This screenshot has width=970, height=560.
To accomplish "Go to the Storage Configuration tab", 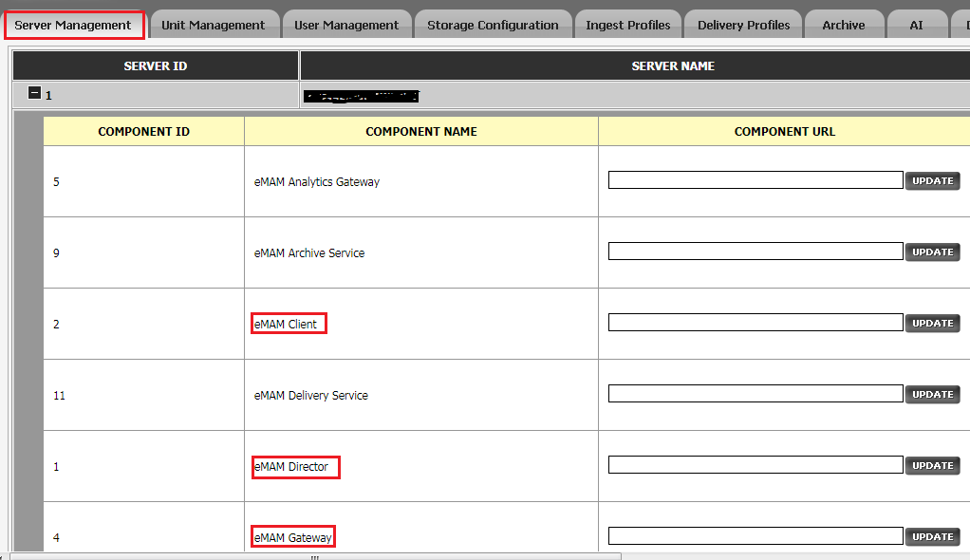I will pyautogui.click(x=493, y=26).
